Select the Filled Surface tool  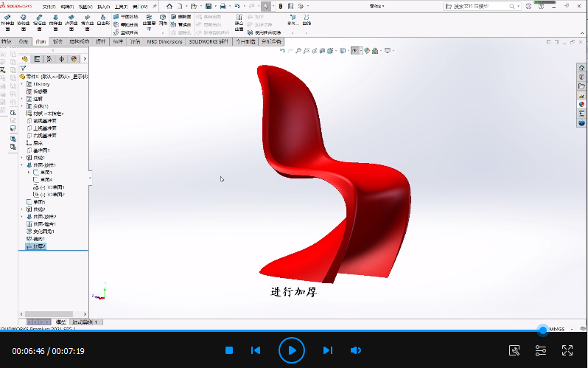pyautogui.click(x=88, y=23)
